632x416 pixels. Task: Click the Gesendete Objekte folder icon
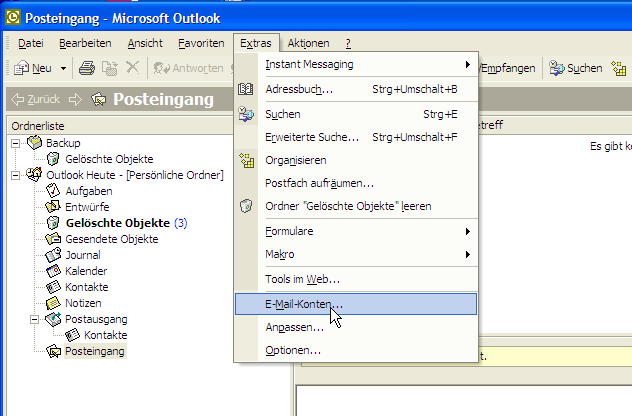(53, 239)
